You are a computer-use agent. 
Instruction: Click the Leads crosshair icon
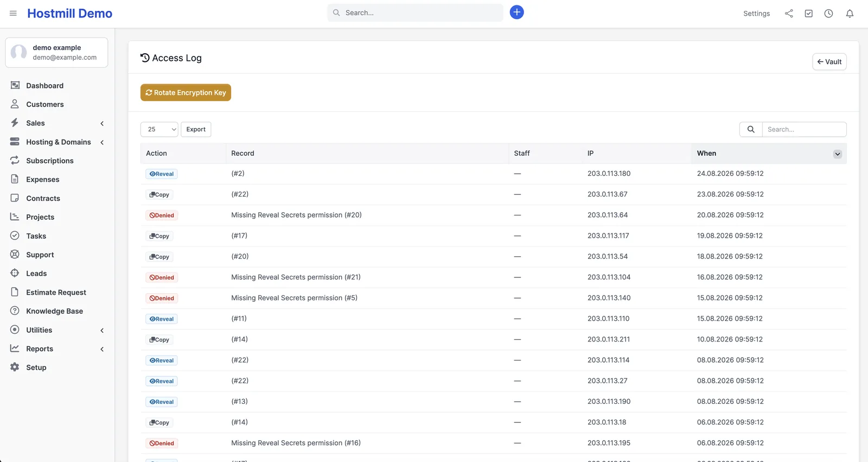(x=15, y=273)
